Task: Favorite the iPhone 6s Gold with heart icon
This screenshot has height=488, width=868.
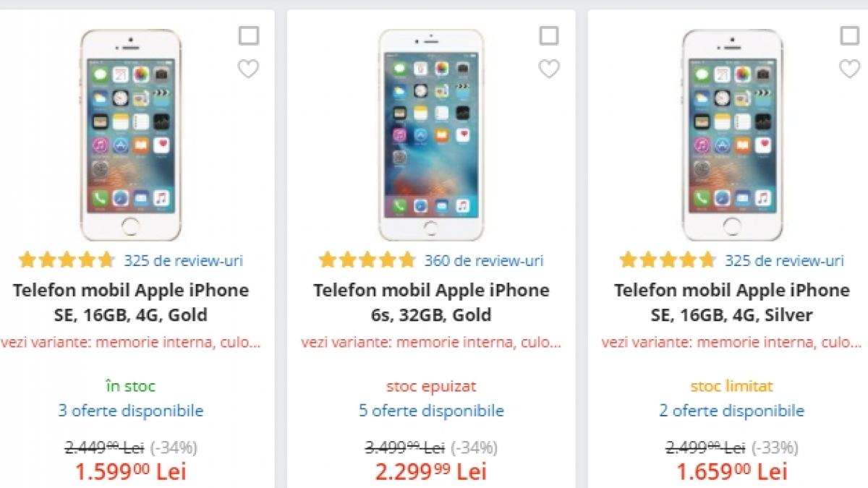Action: (x=549, y=69)
